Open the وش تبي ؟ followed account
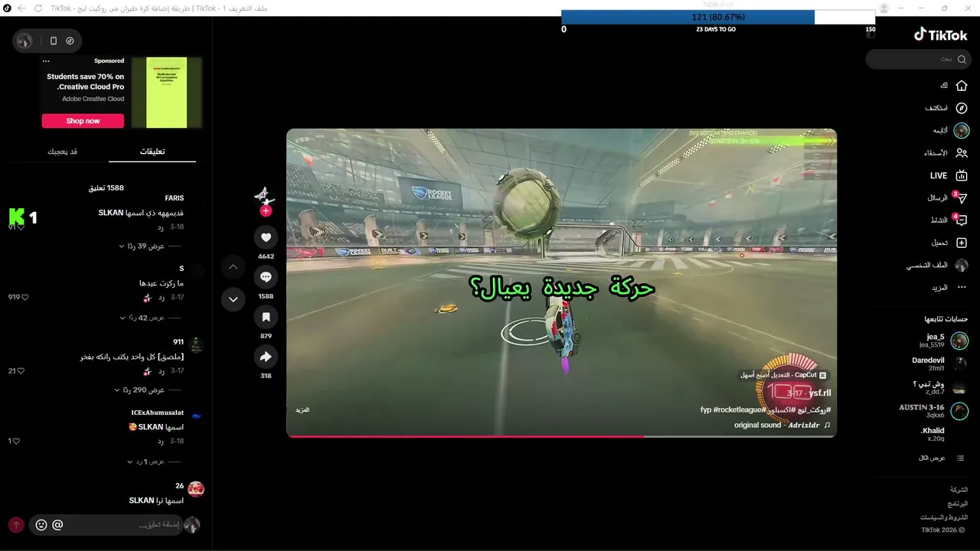This screenshot has height=551, width=980. point(940,387)
